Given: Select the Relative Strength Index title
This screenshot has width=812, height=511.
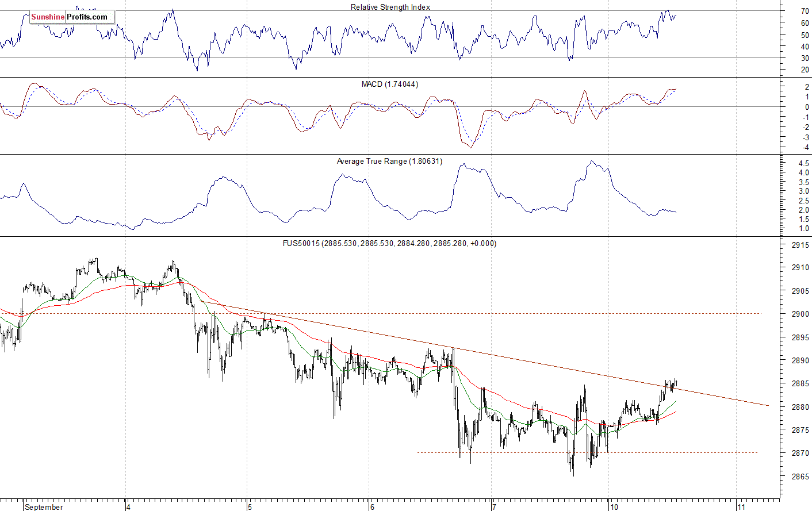Looking at the screenshot, I should click(390, 7).
